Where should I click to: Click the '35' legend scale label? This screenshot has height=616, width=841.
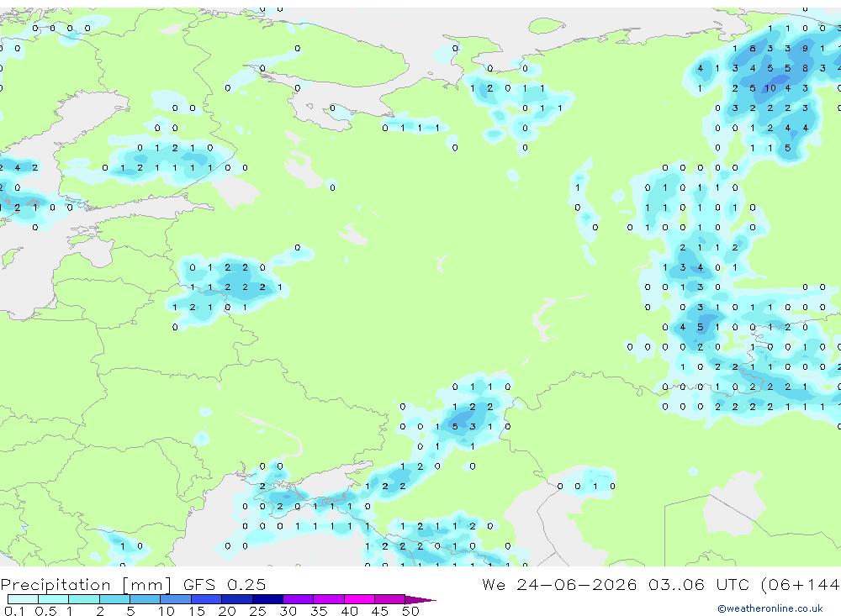tap(319, 611)
